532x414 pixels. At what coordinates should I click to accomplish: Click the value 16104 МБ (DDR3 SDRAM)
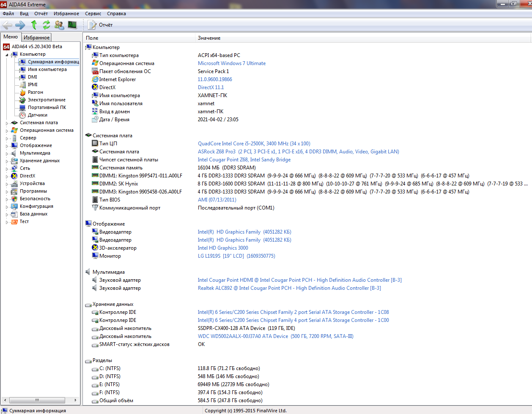(x=227, y=168)
